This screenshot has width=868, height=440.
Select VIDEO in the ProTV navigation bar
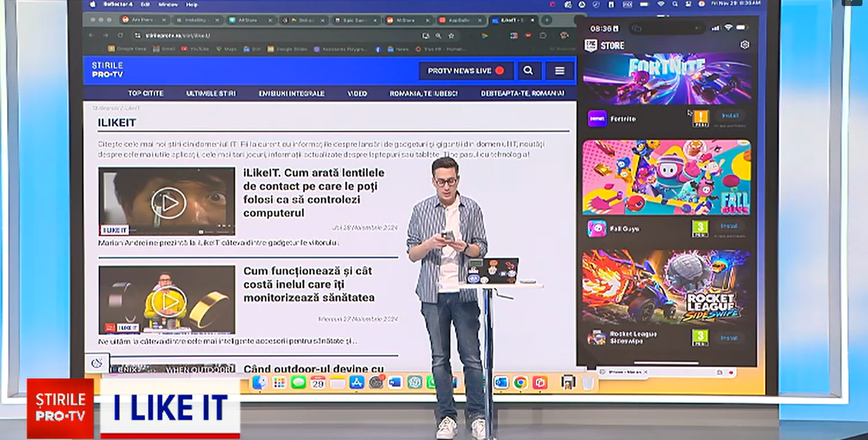point(356,93)
